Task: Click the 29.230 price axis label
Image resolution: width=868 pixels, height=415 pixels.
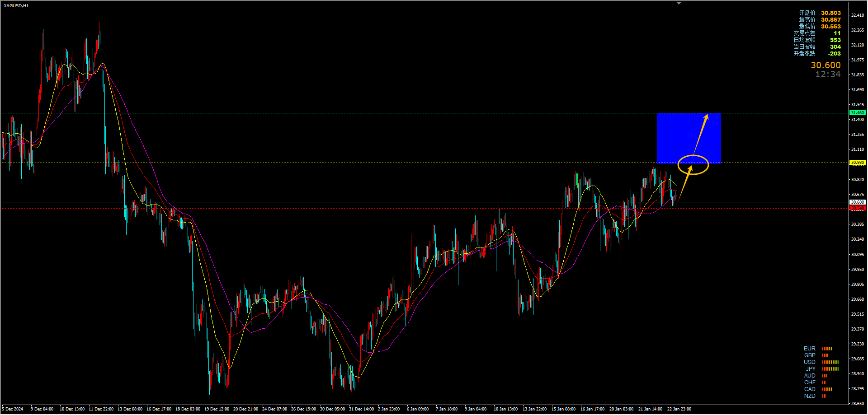Action: pos(858,344)
